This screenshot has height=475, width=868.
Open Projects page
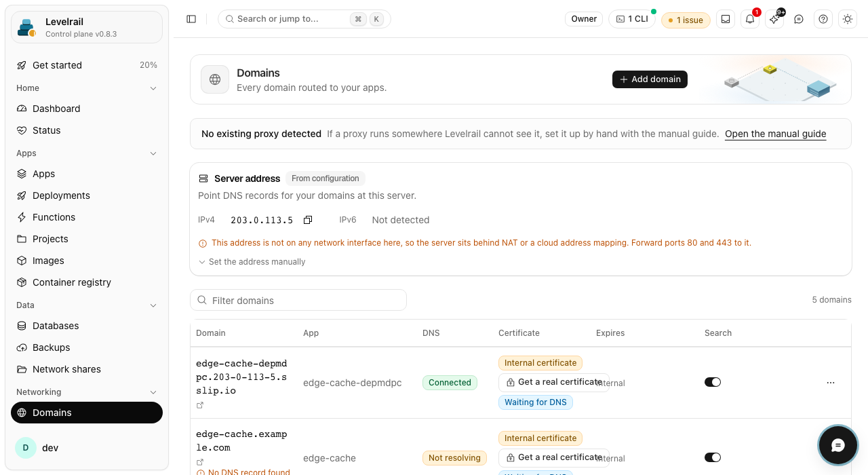pyautogui.click(x=87, y=239)
